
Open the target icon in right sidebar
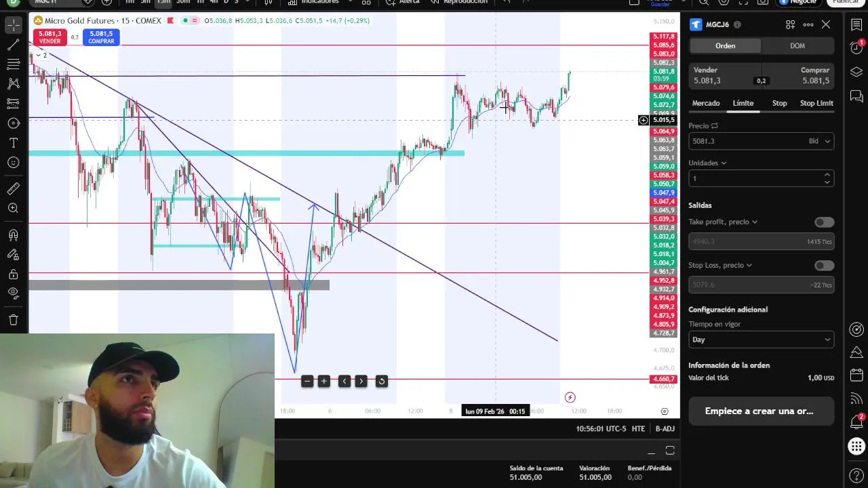pyautogui.click(x=856, y=330)
